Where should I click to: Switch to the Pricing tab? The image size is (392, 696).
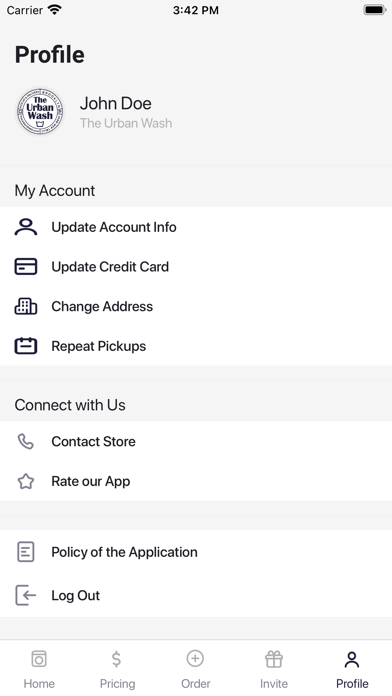coord(117,669)
